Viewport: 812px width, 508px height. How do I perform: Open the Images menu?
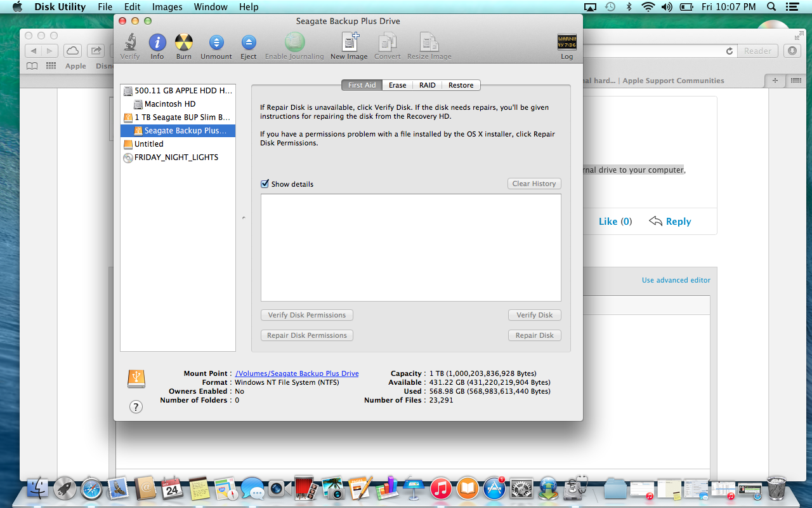tap(167, 7)
